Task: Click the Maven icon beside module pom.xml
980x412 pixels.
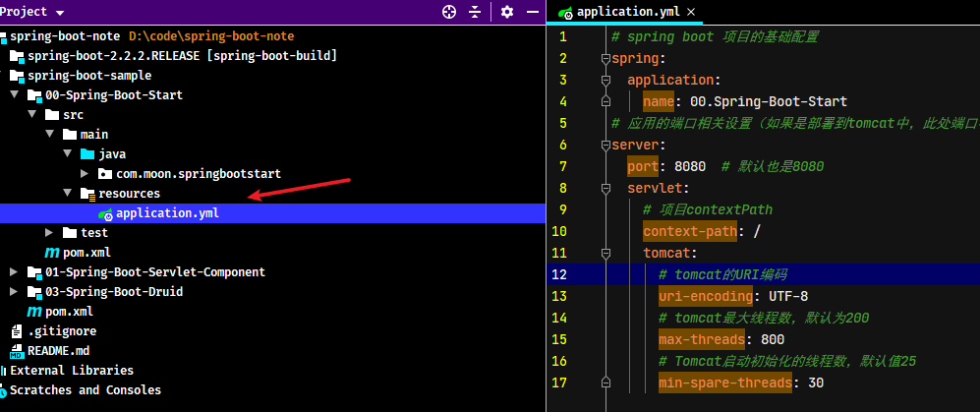Action: pos(51,253)
